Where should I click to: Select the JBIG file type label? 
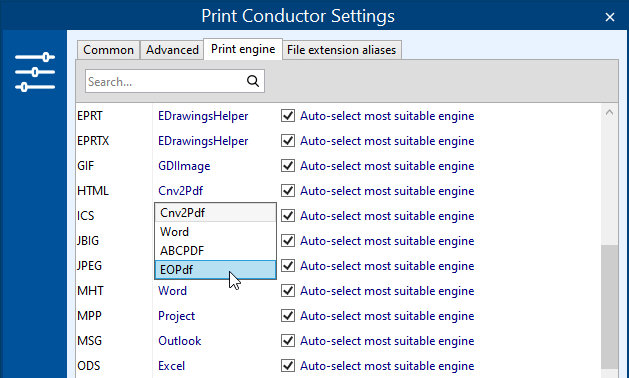coord(88,241)
